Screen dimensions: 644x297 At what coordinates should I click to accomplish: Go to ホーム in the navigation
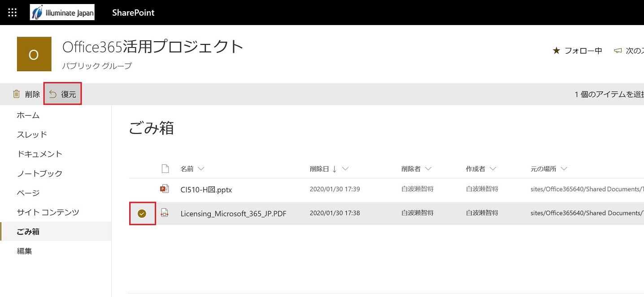(x=28, y=115)
